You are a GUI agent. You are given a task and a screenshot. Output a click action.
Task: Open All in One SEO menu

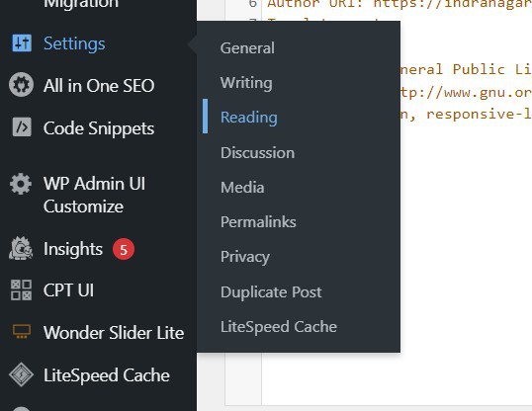(98, 85)
